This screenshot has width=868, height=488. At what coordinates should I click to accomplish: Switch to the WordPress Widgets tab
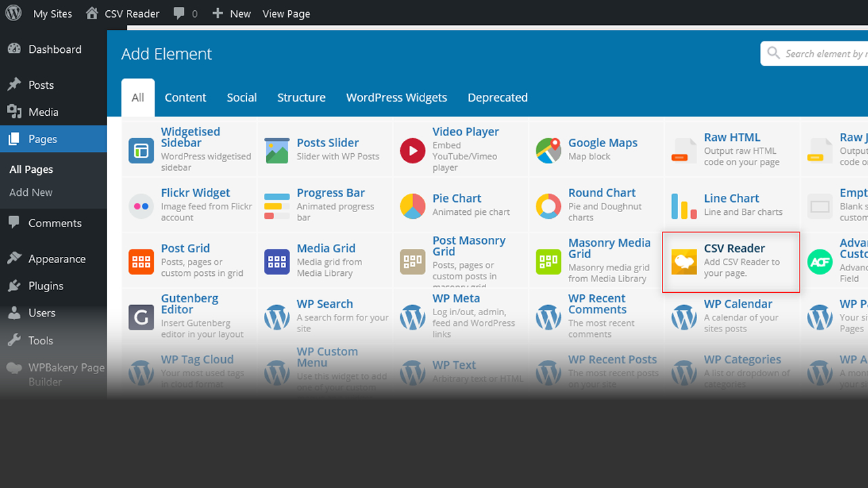pos(397,98)
